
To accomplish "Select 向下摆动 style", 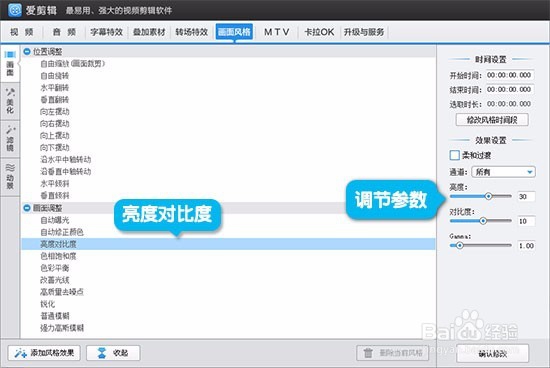I will click(x=54, y=147).
